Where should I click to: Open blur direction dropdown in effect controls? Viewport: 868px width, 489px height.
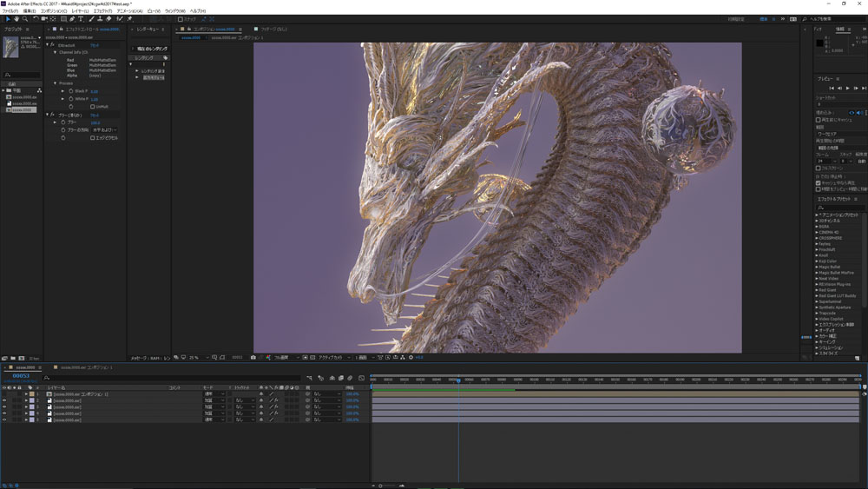(105, 129)
